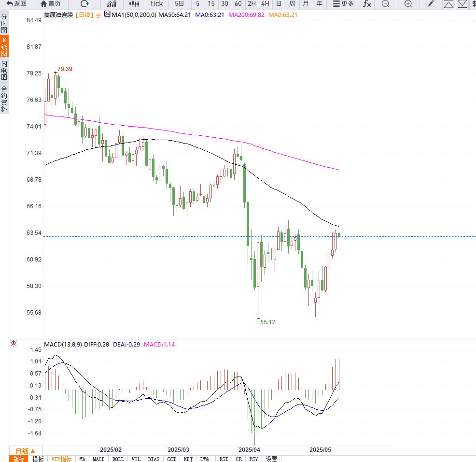The image size is (476, 462).
Task: Click the fx formula icon
Action: (367, 4)
